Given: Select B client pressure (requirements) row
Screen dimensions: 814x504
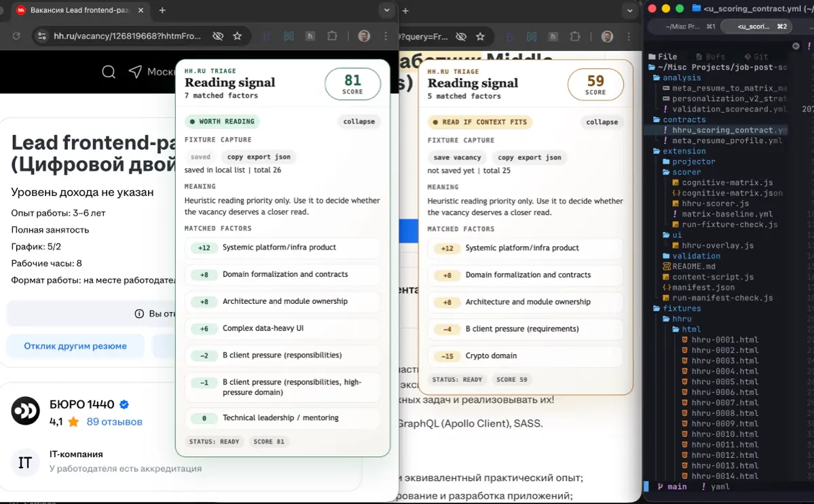Looking at the screenshot, I should click(x=525, y=329).
